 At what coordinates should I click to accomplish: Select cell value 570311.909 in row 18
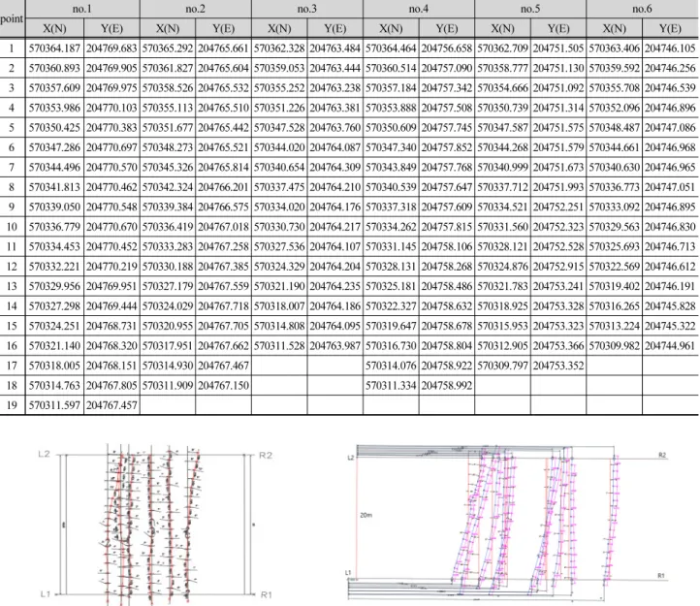(x=168, y=385)
